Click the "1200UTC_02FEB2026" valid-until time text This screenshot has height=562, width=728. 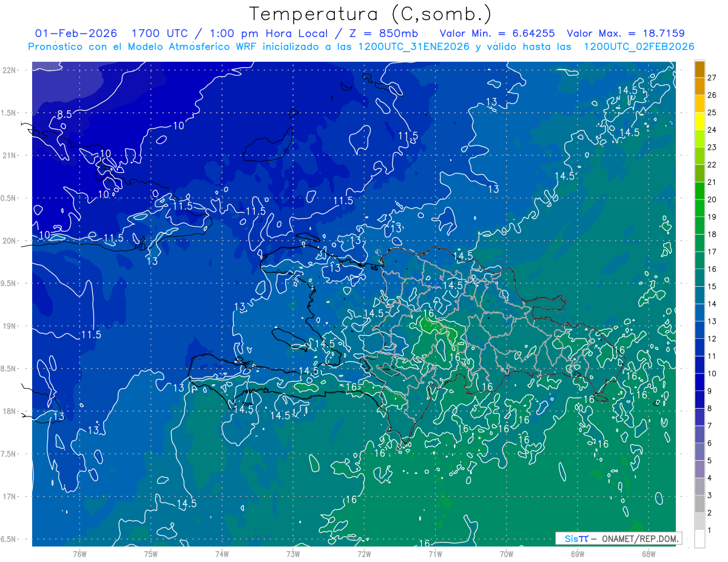(639, 47)
